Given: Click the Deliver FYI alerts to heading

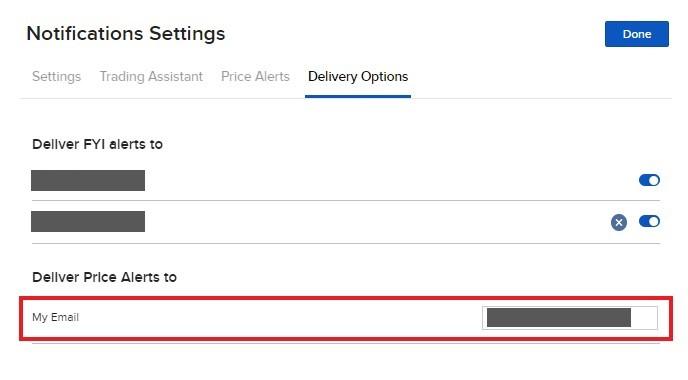Looking at the screenshot, I should [x=97, y=144].
